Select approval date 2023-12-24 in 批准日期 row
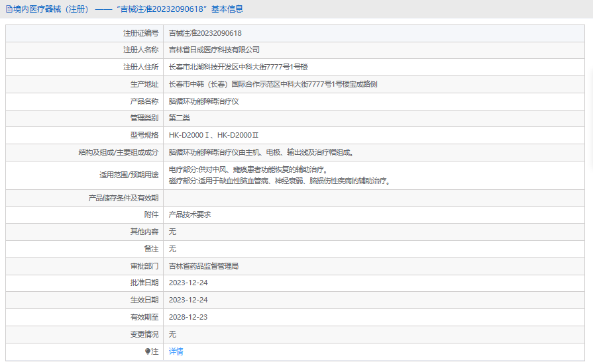Image resolution: width=593 pixels, height=364 pixels. click(188, 283)
